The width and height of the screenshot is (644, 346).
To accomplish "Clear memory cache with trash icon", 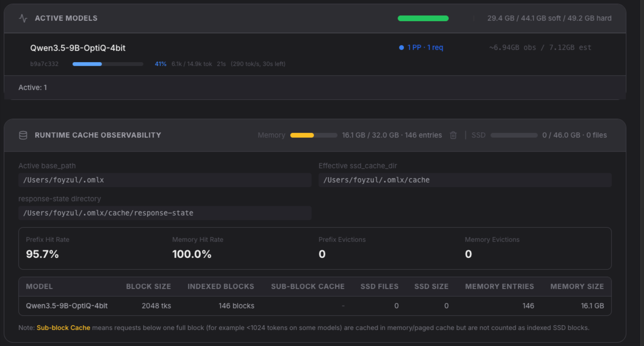I will 453,135.
